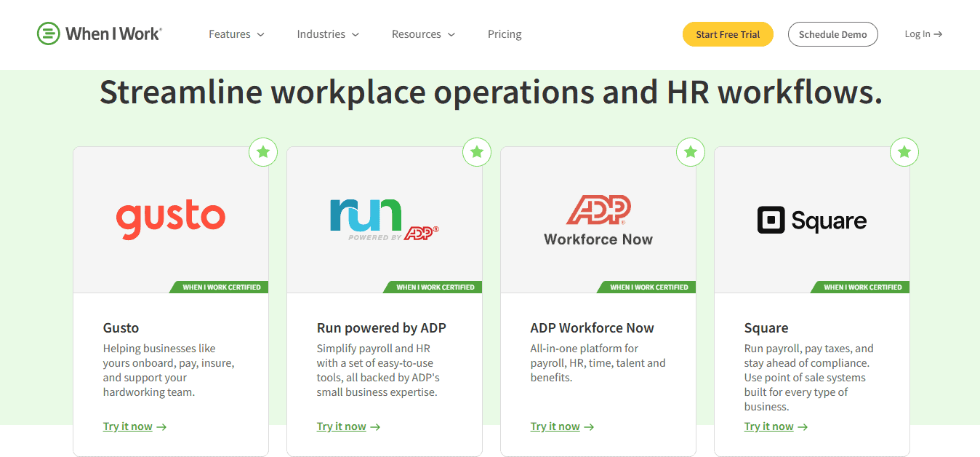Click the Start Free Trial button
980x457 pixels.
(x=728, y=34)
